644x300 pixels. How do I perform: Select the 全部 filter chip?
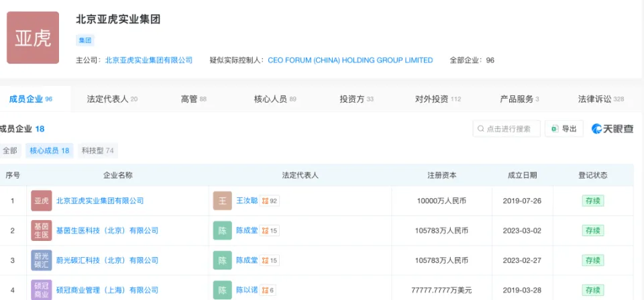pos(10,151)
